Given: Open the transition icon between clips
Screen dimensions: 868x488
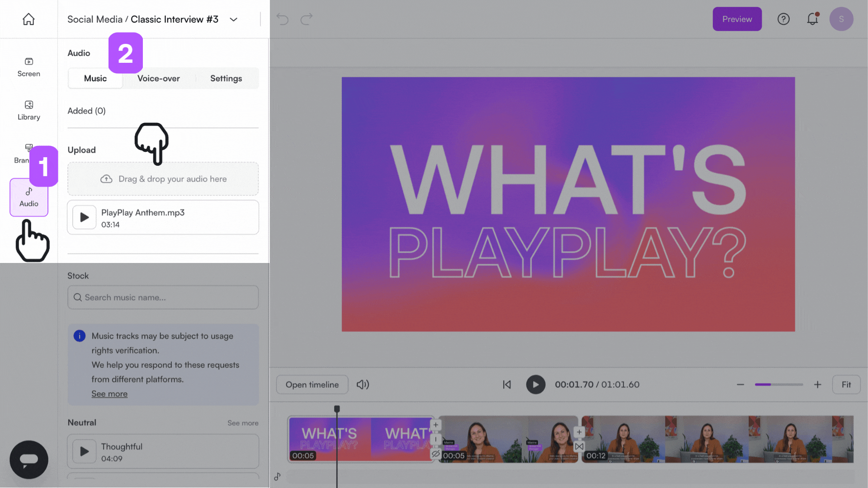Looking at the screenshot, I should [579, 446].
